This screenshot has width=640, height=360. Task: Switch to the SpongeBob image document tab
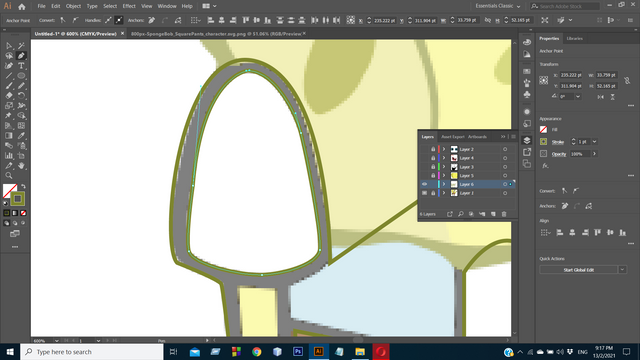(216, 34)
